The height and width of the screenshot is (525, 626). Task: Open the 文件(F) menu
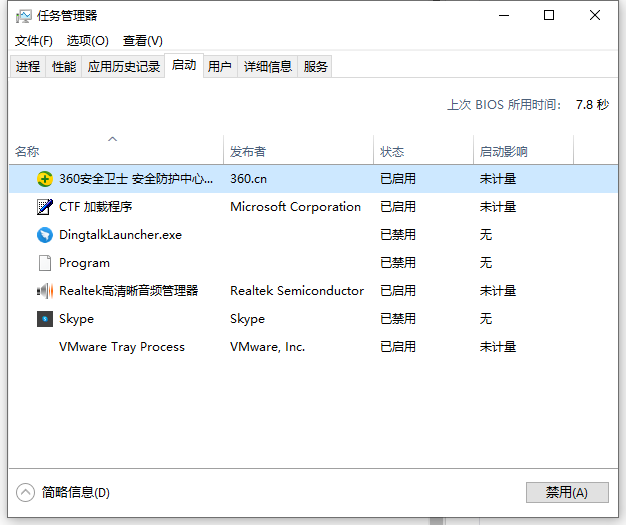(x=34, y=41)
